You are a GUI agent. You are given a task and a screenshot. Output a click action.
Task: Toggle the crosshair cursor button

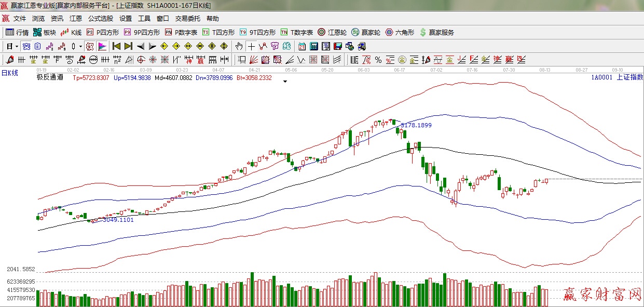point(251,46)
